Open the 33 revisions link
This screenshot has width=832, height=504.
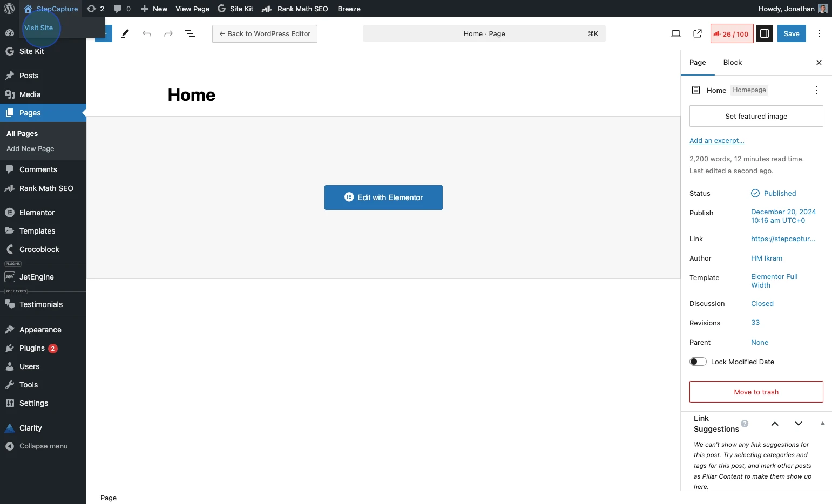[x=755, y=323]
